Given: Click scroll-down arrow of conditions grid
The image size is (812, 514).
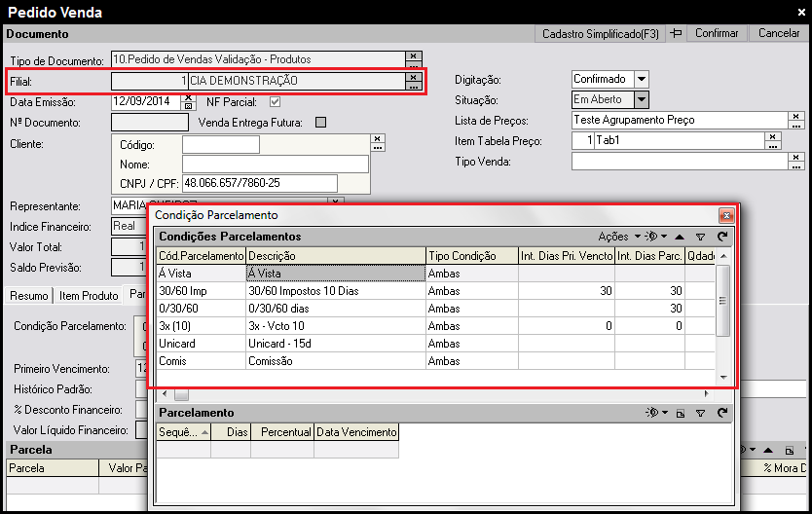Looking at the screenshot, I should [x=723, y=378].
